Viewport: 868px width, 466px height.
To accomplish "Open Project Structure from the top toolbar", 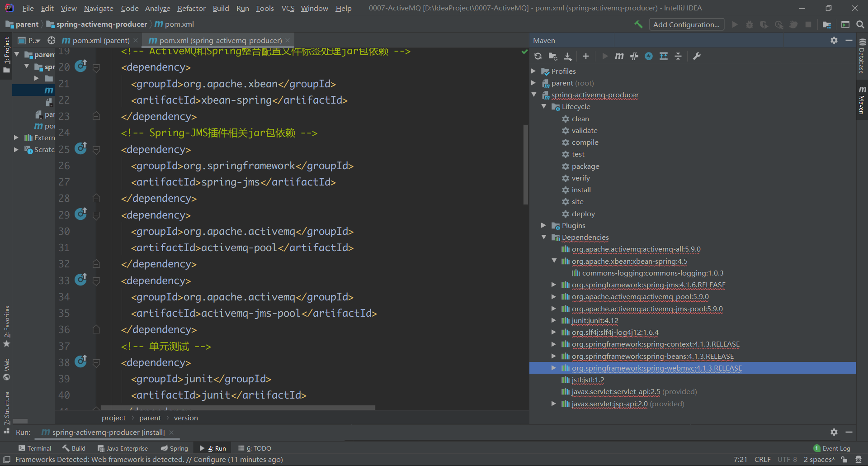I will point(827,24).
